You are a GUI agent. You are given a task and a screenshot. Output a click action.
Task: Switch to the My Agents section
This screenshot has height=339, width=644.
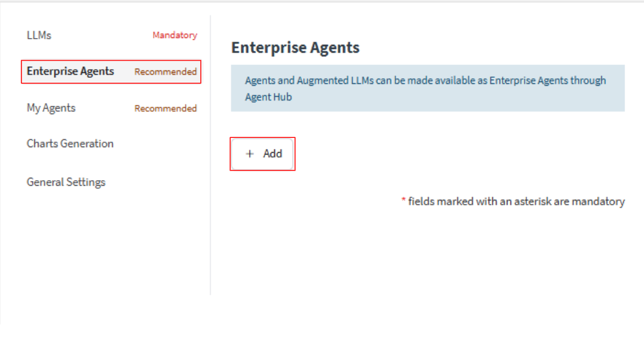[51, 108]
